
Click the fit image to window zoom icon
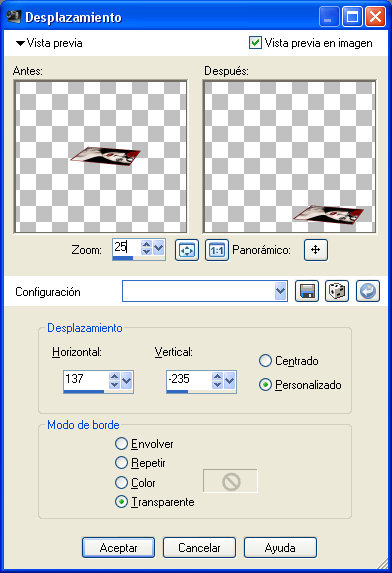[187, 250]
